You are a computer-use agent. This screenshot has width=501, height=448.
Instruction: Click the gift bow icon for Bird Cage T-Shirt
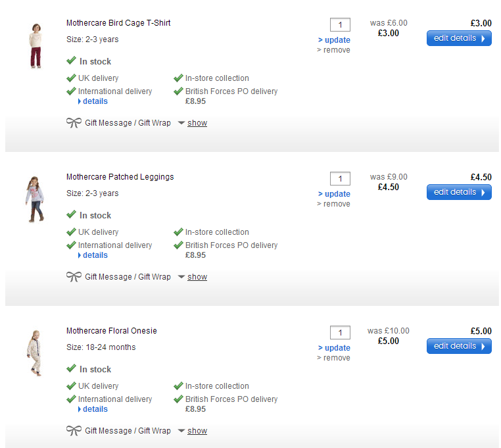click(74, 123)
